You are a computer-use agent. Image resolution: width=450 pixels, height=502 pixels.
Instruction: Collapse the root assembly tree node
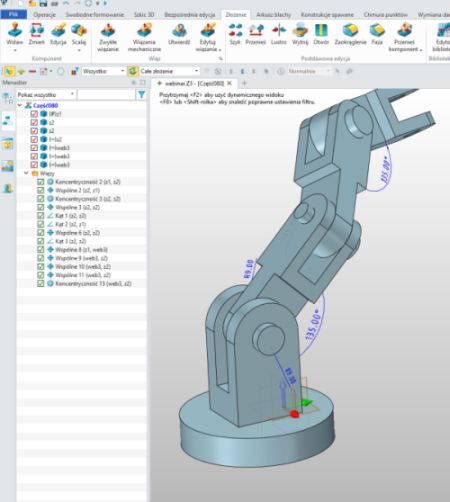tap(20, 105)
